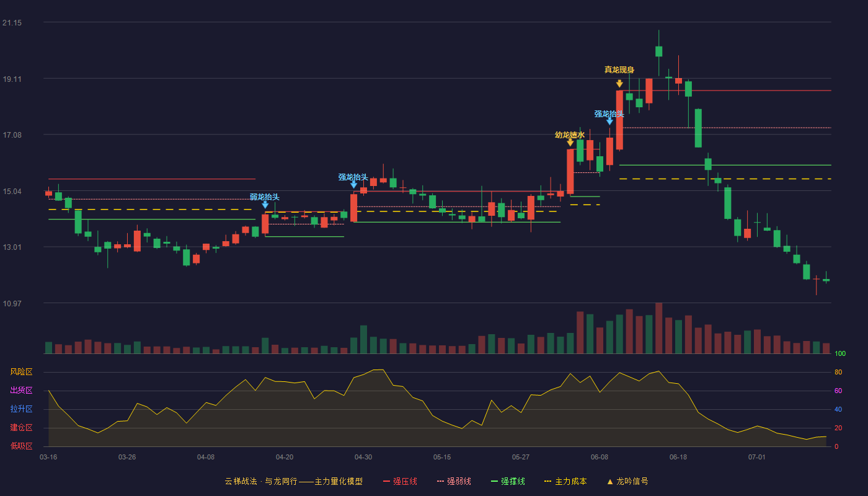This screenshot has width=868, height=496.
Task: Toggle the 强弱线 legend entry
Action: (x=454, y=481)
